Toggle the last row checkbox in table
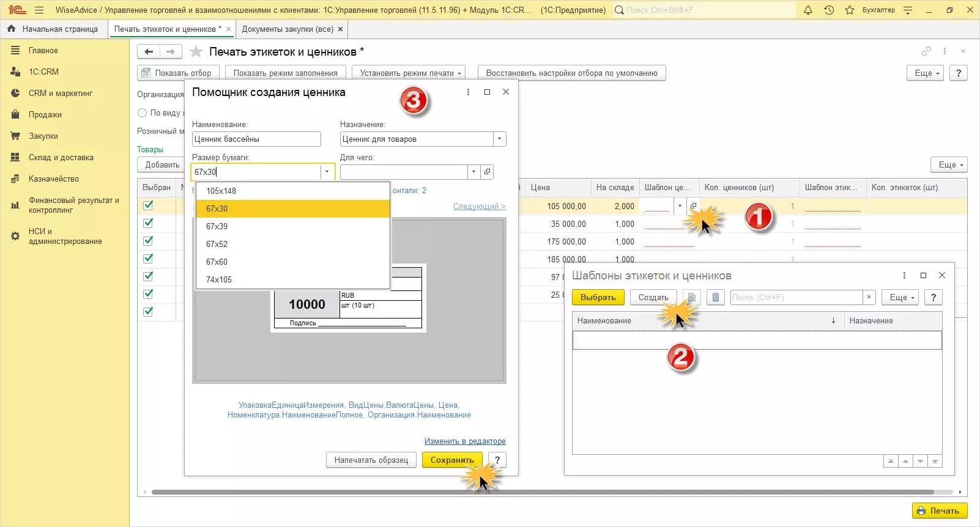This screenshot has height=527, width=980. point(148,312)
